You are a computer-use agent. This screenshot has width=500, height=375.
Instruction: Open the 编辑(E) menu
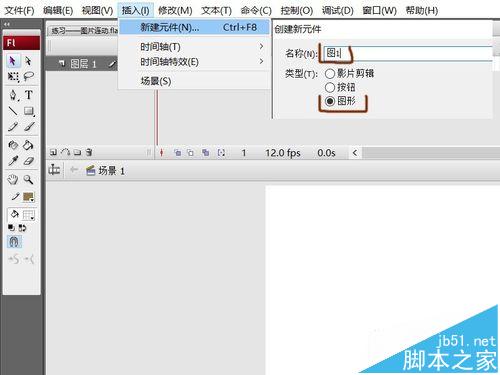point(58,10)
